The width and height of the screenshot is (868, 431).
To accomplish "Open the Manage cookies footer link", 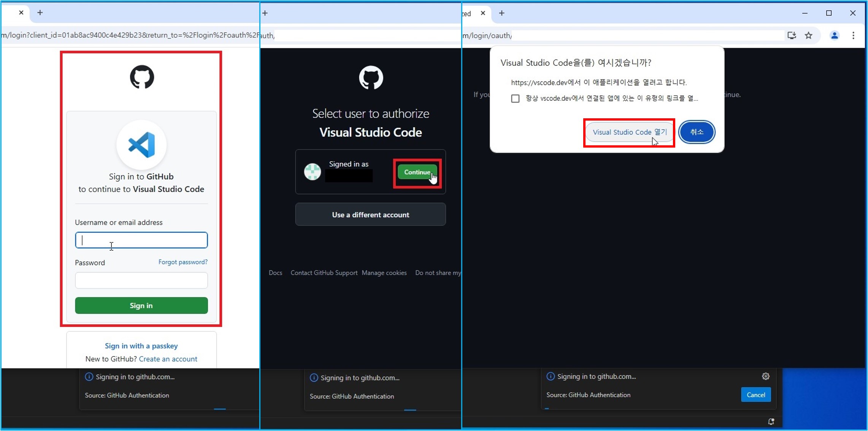I will click(384, 273).
